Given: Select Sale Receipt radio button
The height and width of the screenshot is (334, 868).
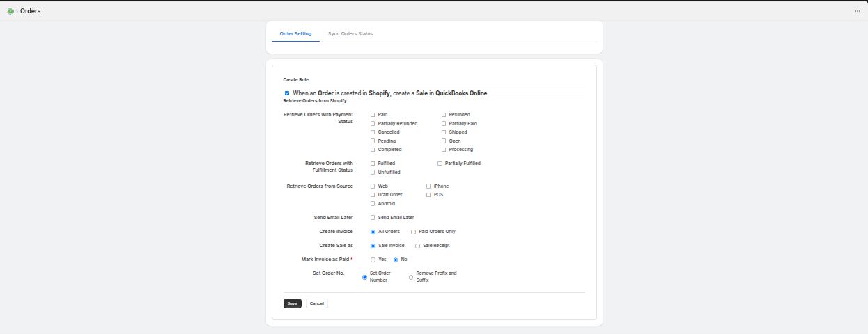Looking at the screenshot, I should (x=417, y=245).
